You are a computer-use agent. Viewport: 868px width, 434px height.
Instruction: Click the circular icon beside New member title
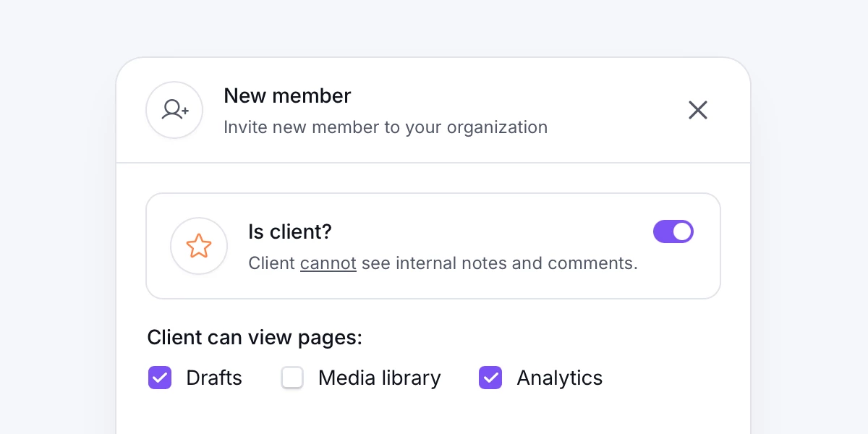pyautogui.click(x=174, y=109)
